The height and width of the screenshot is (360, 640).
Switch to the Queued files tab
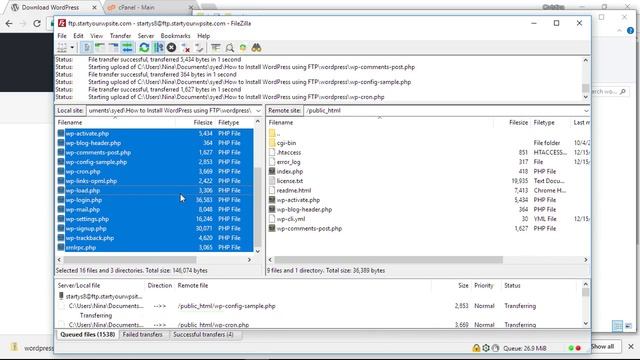[x=87, y=334]
